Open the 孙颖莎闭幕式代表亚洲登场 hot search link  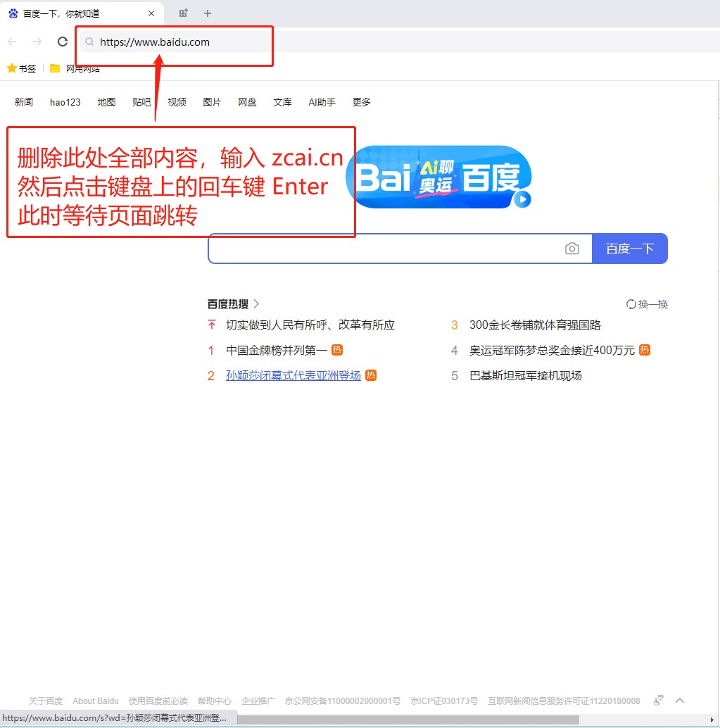tap(293, 375)
